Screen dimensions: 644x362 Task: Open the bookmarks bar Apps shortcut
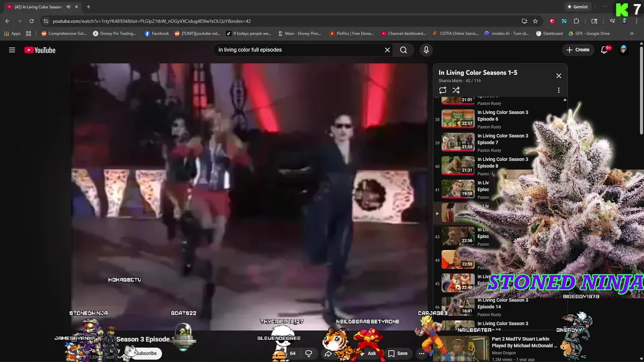(x=13, y=34)
